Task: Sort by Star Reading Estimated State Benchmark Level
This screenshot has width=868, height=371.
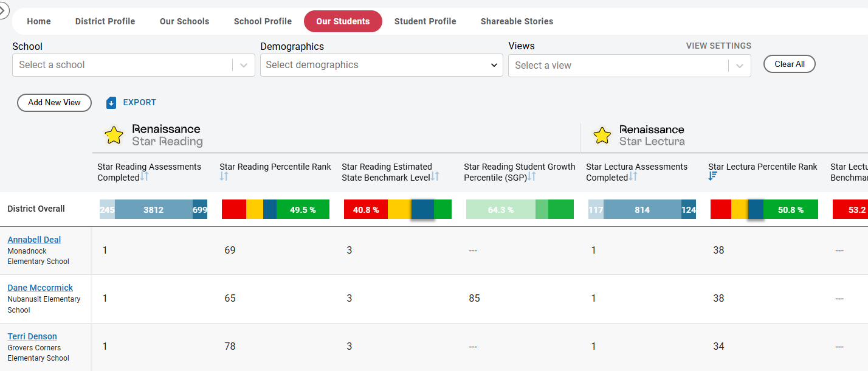Action: click(x=435, y=177)
